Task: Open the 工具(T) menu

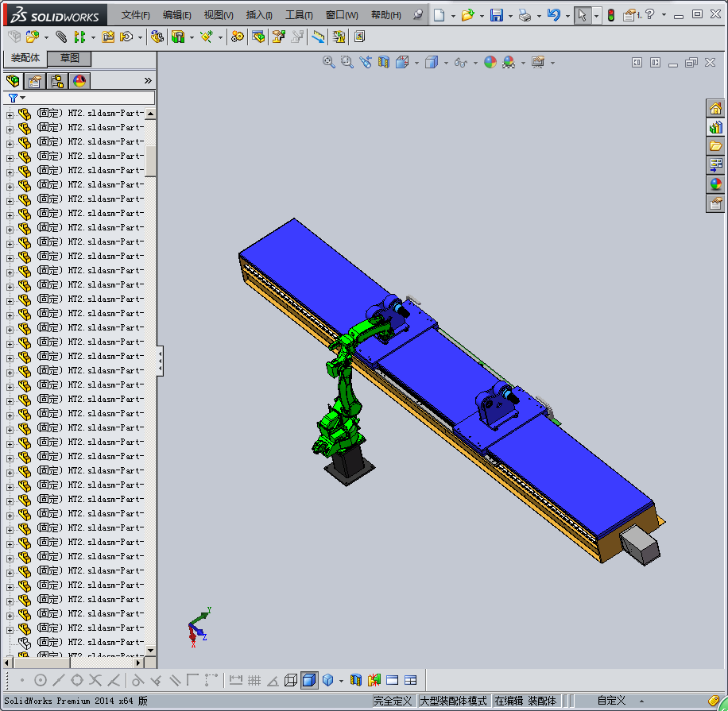Action: coord(299,15)
